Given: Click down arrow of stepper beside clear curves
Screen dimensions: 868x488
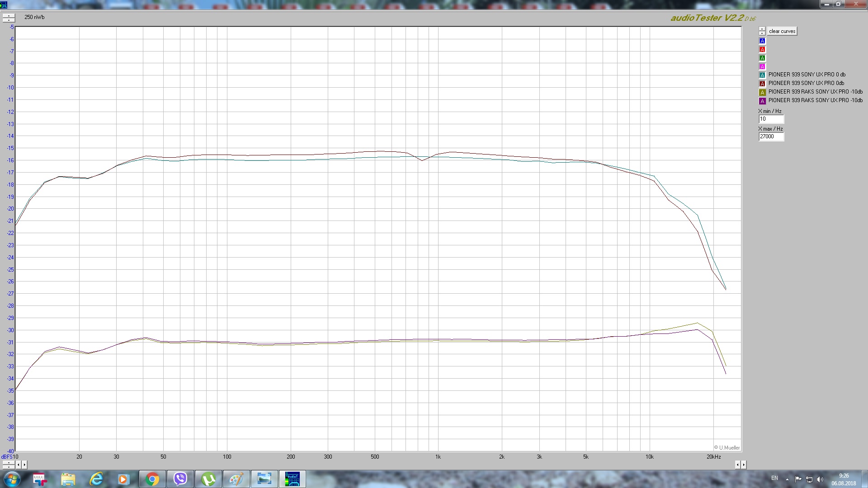Looking at the screenshot, I should point(762,33).
